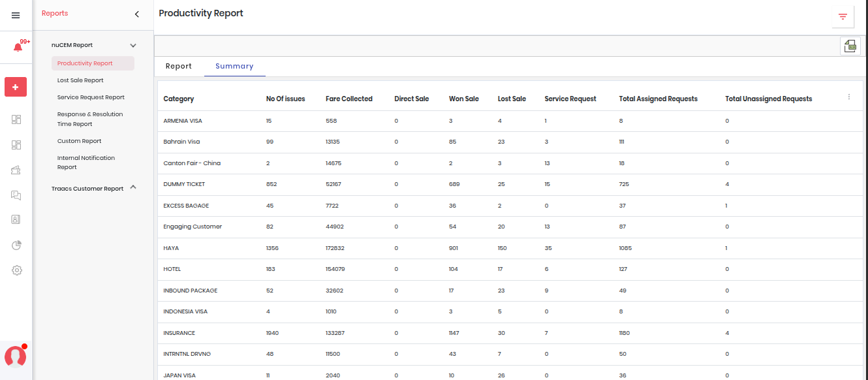Sort by the Fare Collected column header
This screenshot has width=868, height=380.
349,99
